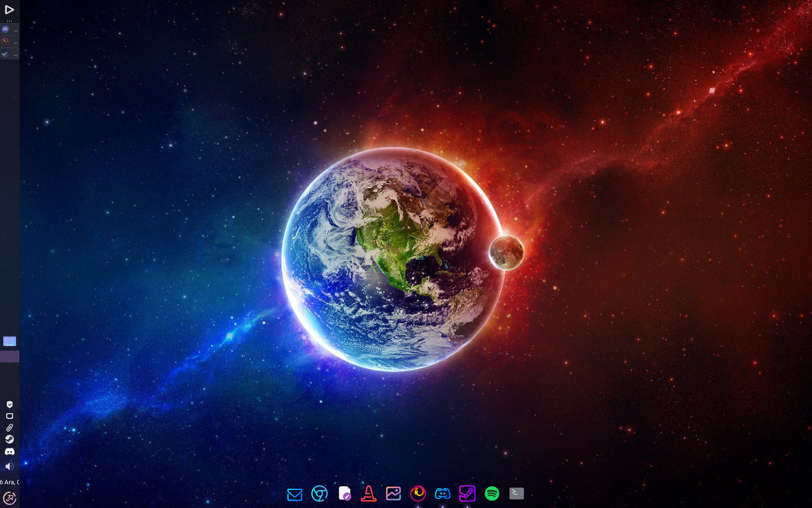Launch the Mail app from the dock

295,494
